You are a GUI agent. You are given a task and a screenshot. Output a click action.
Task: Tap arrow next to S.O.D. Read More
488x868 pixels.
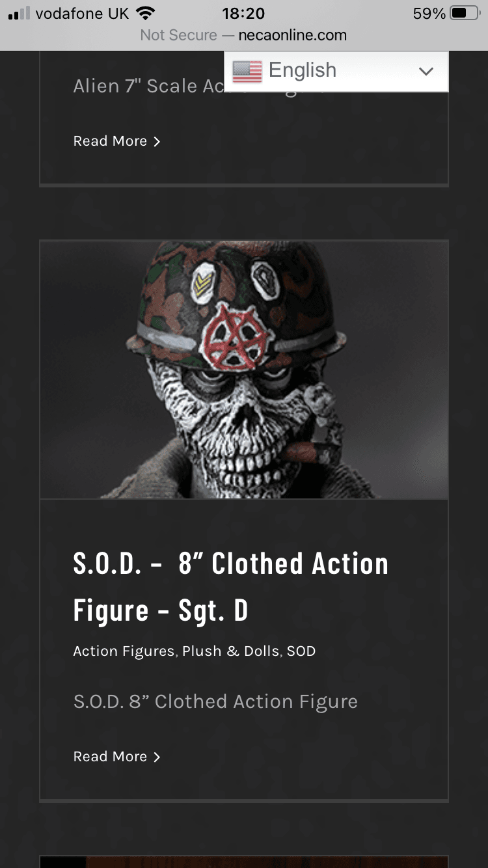pyautogui.click(x=156, y=757)
